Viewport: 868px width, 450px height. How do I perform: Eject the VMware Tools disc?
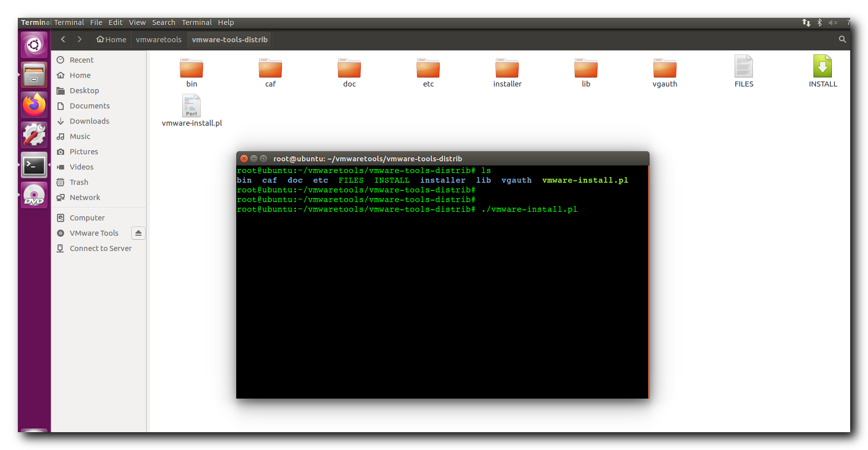(138, 233)
